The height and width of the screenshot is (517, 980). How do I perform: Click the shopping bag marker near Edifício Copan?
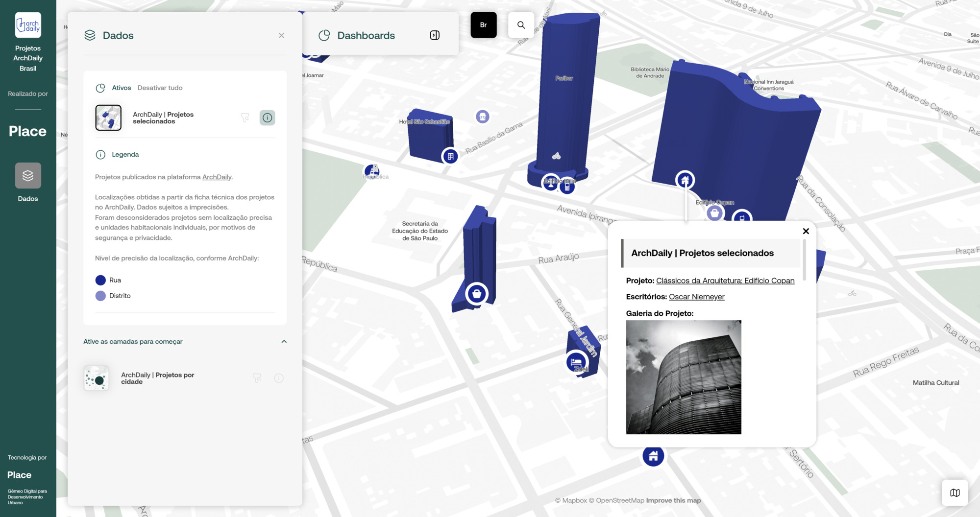pyautogui.click(x=714, y=212)
